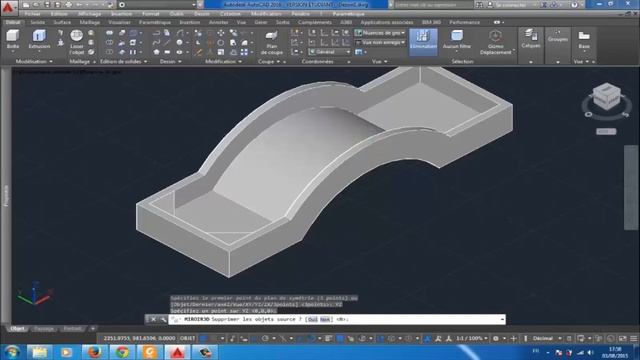Click the workspace switching gear icon
This screenshot has height=360, width=640.
pyautogui.click(x=496, y=338)
